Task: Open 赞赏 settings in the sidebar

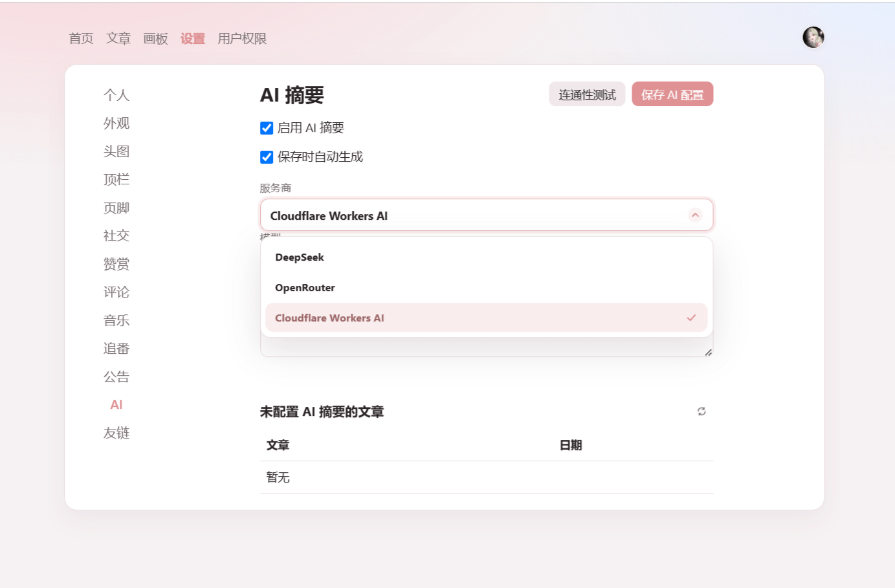Action: (116, 264)
